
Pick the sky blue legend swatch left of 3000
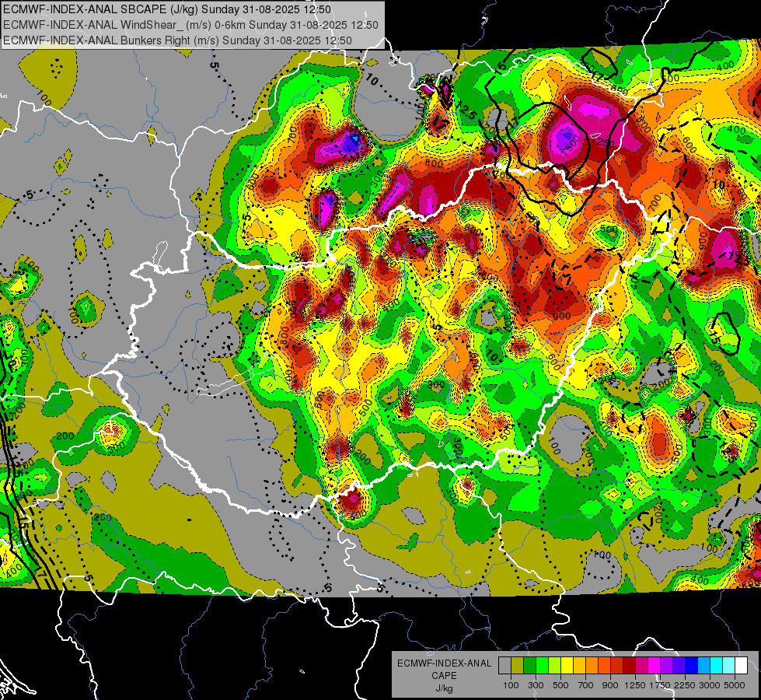coord(704,666)
